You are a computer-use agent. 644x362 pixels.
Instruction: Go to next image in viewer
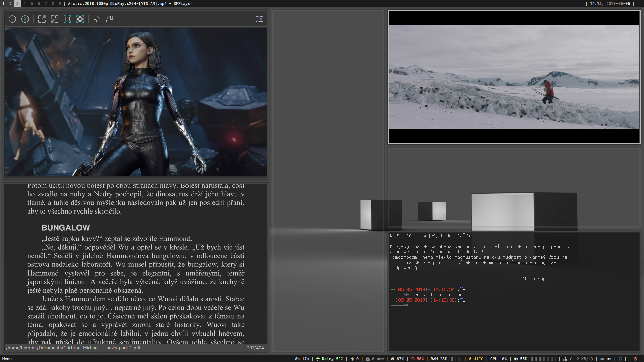click(x=25, y=19)
